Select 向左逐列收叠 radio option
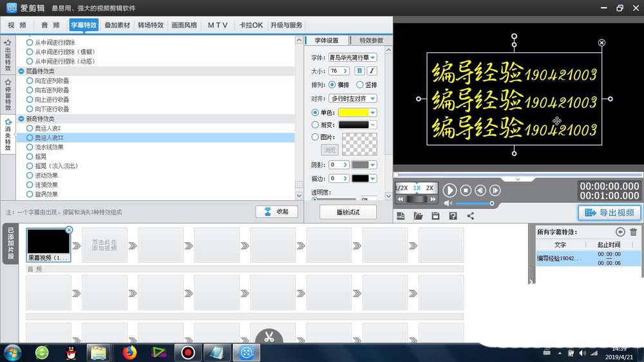The height and width of the screenshot is (362, 644). tap(30, 81)
